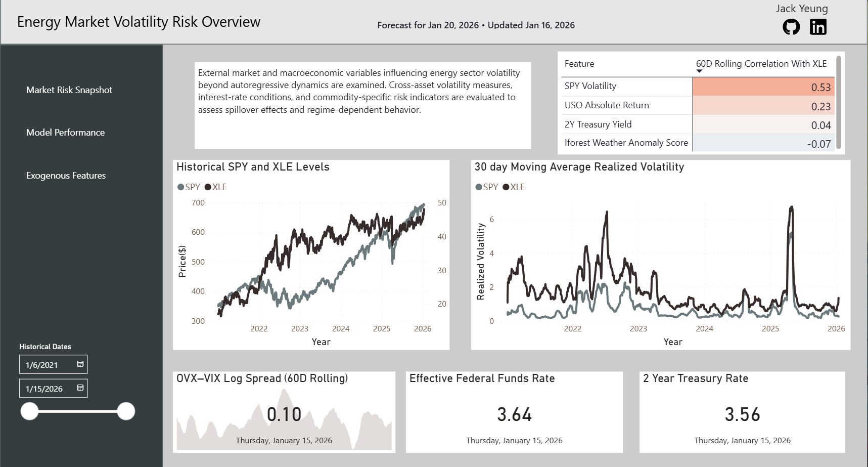The height and width of the screenshot is (467, 868).
Task: Click the correlation table vertical scrollbar
Action: pyautogui.click(x=839, y=103)
